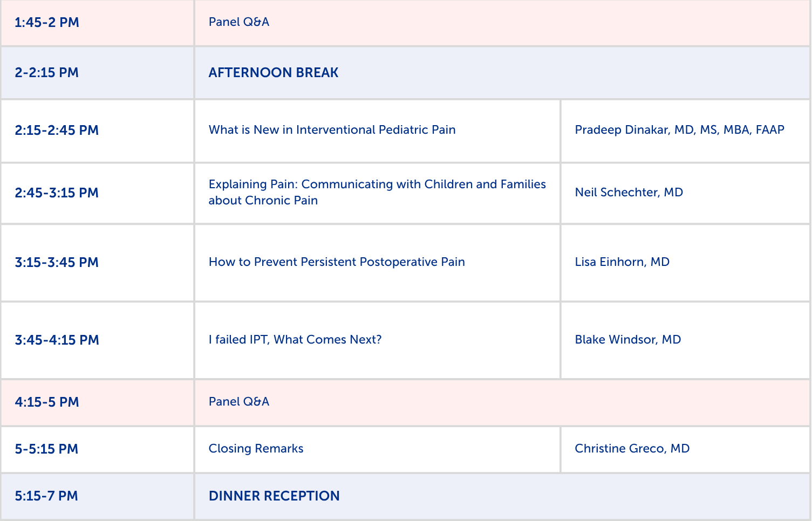Viewport: 812px width, 521px height.
Task: Select speaker Blake Windsor, MD
Action: click(628, 340)
